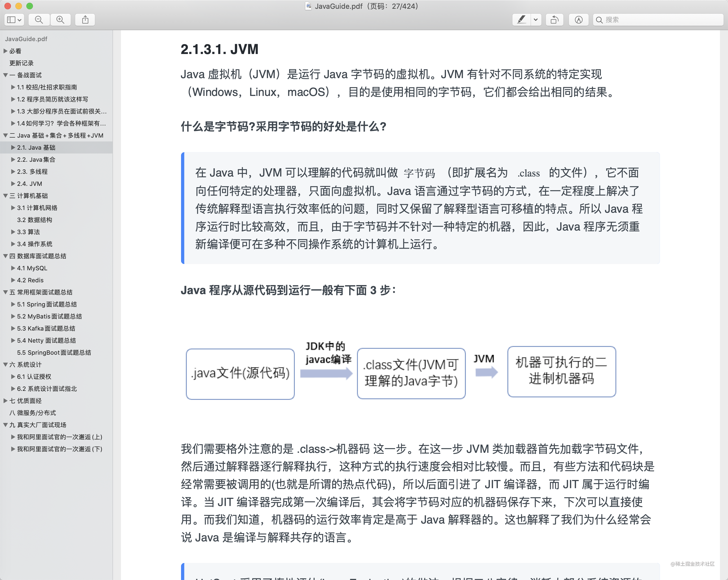Screen dimensions: 728x580
Task: Expand the 2.4. JVM outline entry
Action: coord(13,184)
